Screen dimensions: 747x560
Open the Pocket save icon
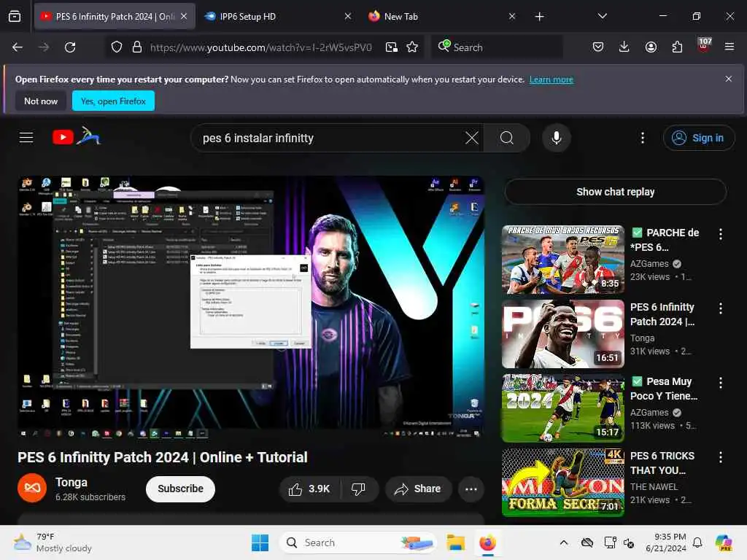click(598, 47)
